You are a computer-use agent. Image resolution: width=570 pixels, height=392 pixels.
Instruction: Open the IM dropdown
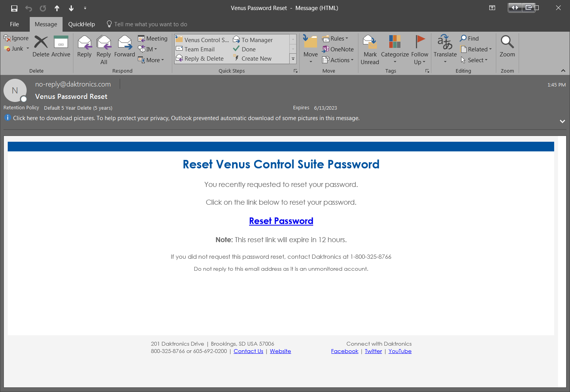click(148, 49)
